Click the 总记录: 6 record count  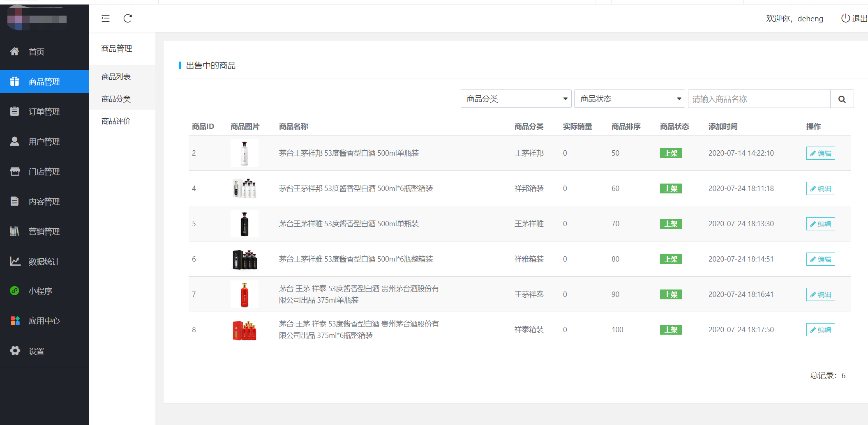tap(828, 375)
